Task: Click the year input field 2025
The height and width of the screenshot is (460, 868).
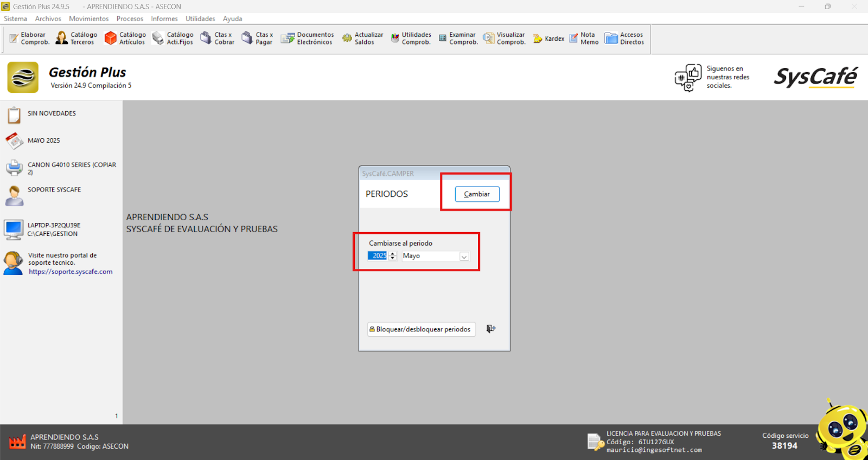Action: tap(378, 256)
